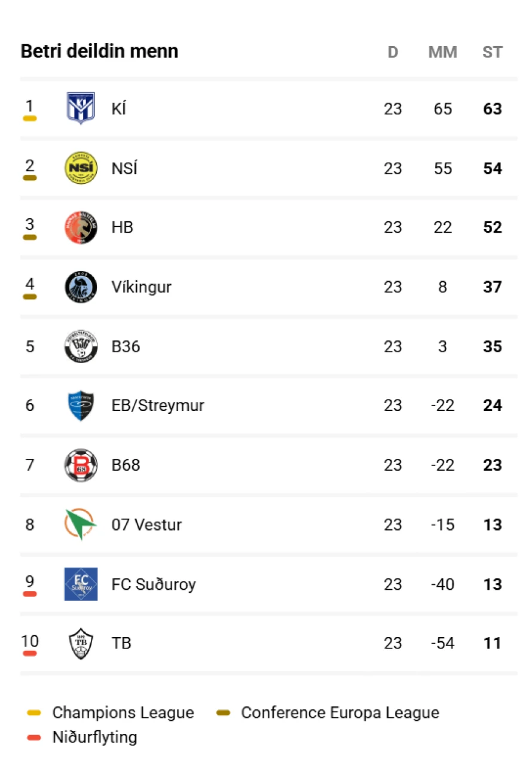The width and height of the screenshot is (532, 774).
Task: Select the Conference Europa League legend label
Action: pos(340,713)
